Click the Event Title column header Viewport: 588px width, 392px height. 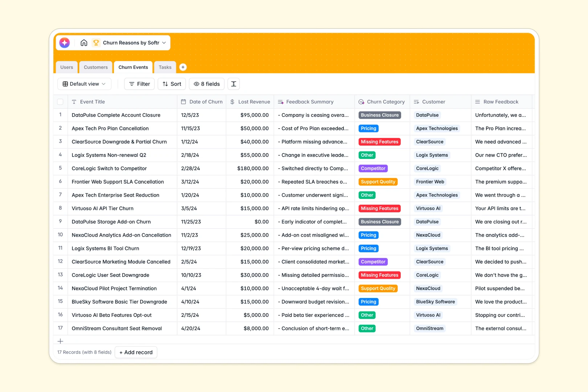(122, 102)
